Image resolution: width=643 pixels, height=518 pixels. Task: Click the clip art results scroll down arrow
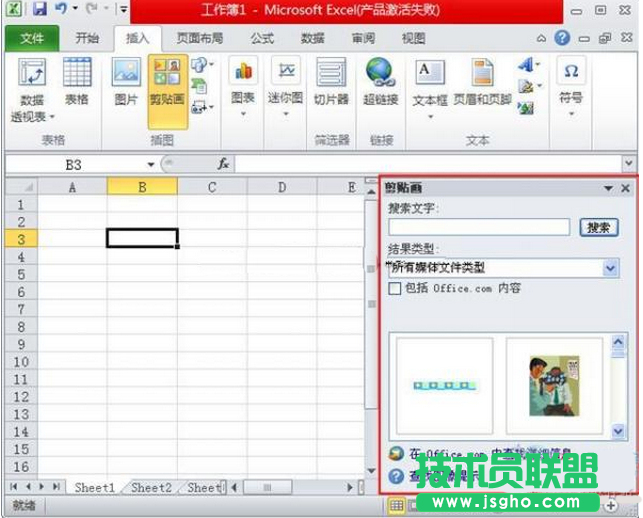(618, 431)
